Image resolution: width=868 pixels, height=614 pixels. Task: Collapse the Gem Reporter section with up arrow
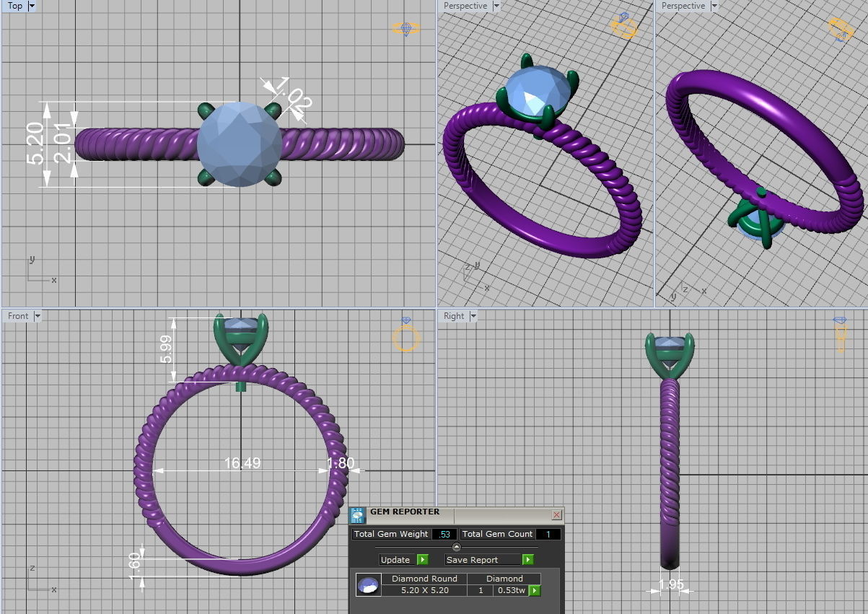click(456, 547)
